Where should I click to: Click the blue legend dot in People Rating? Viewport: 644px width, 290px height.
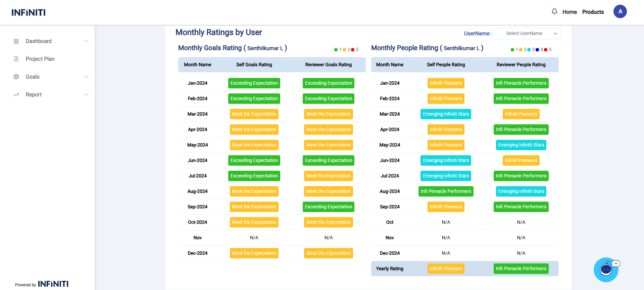[x=537, y=50]
